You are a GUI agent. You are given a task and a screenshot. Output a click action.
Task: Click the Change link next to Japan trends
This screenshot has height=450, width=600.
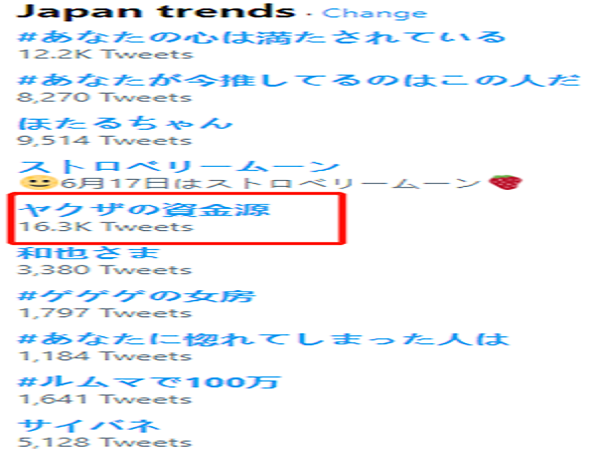click(374, 13)
